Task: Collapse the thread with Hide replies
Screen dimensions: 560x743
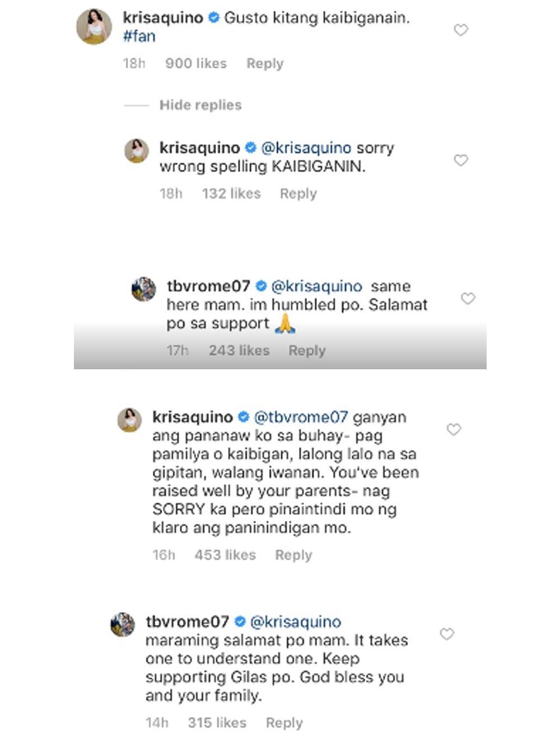Action: (x=200, y=105)
